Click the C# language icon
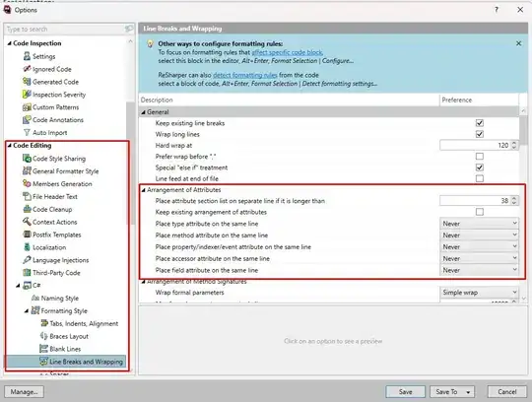Image resolution: width=532 pixels, height=402 pixels. point(27,286)
